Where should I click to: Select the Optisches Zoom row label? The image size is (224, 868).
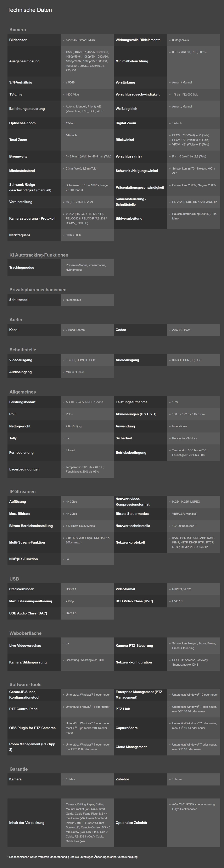coord(22,123)
